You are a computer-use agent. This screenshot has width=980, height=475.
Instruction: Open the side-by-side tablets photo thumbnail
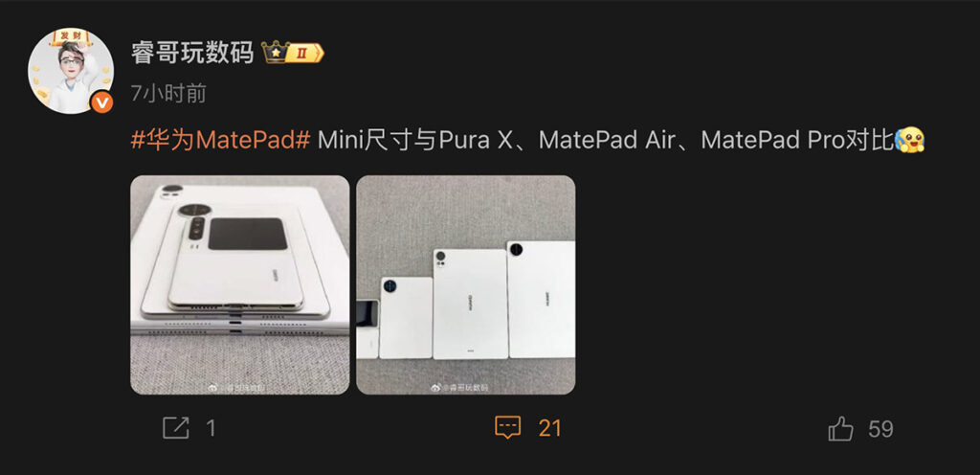coord(466,284)
